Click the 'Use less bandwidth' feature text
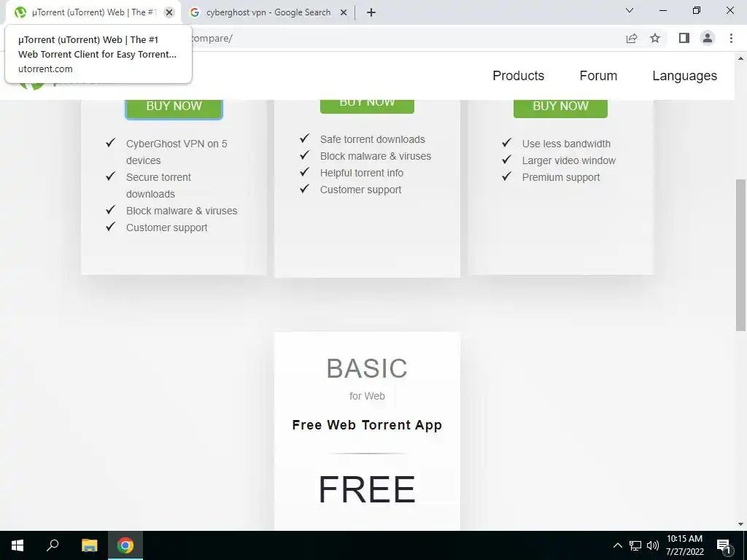 (x=566, y=144)
